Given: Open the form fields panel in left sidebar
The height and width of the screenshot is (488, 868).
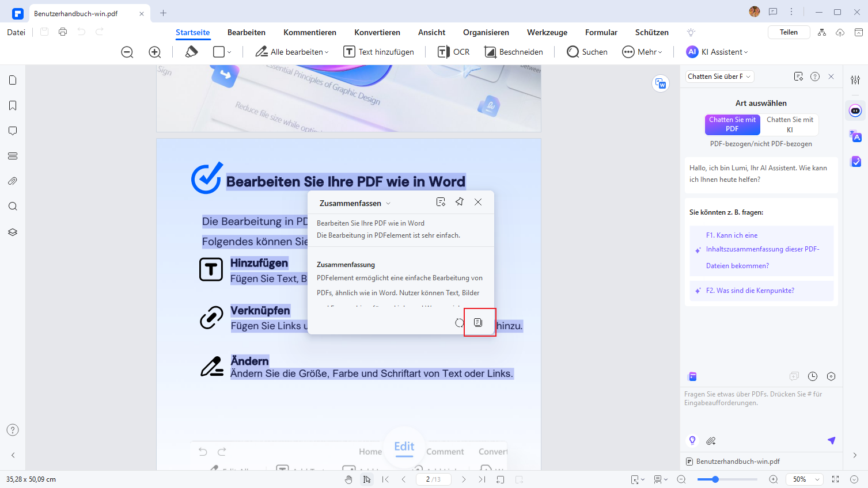Looking at the screenshot, I should [13, 156].
